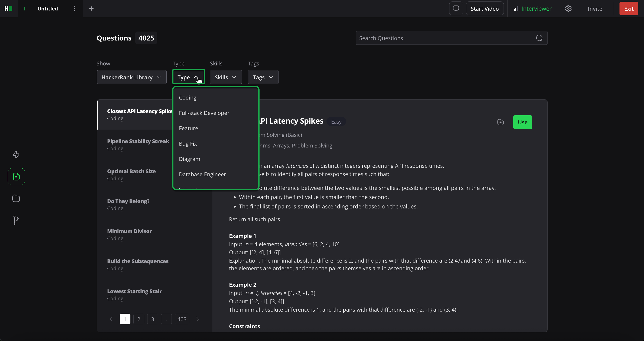Image resolution: width=644 pixels, height=341 pixels.
Task: Open the chat message icon
Action: point(456,9)
